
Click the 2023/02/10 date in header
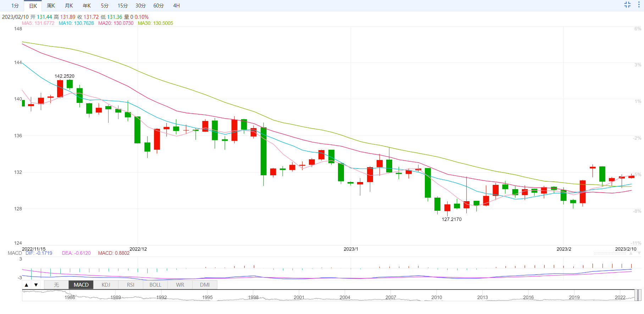tap(15, 17)
